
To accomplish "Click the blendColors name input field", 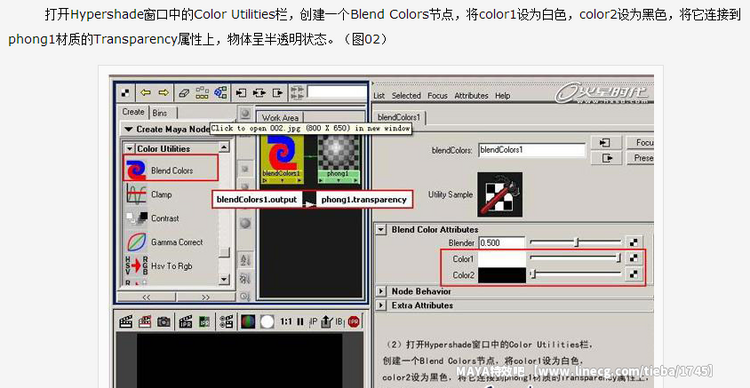I will point(532,150).
